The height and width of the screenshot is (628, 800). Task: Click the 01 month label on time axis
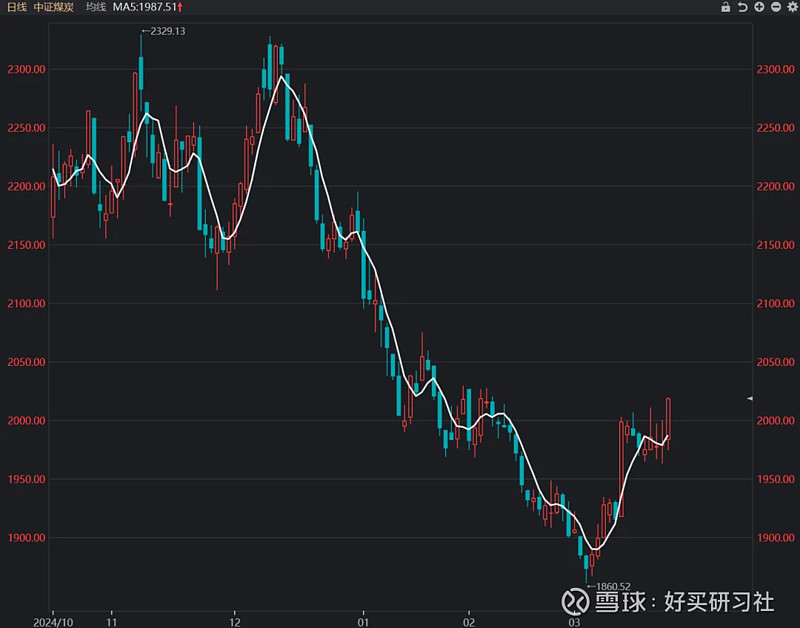coord(363,622)
